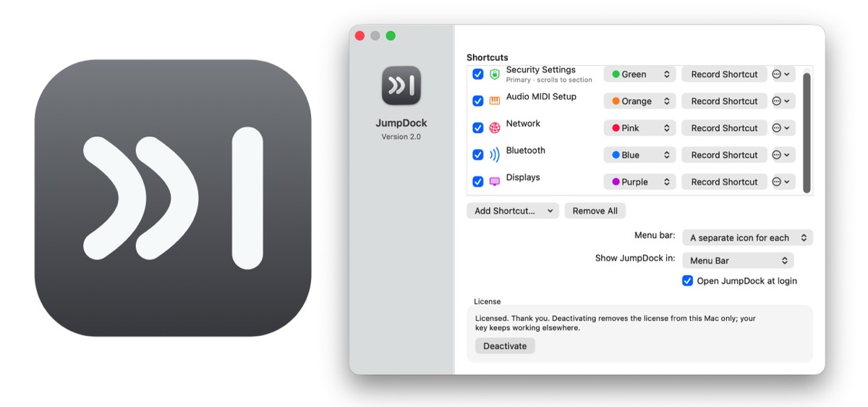868x407 pixels.
Task: Record Shortcut for Security Settings
Action: pyautogui.click(x=724, y=74)
